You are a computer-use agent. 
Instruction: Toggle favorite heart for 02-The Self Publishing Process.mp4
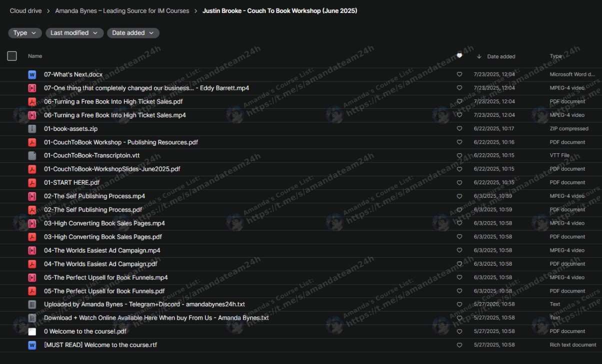(x=459, y=196)
